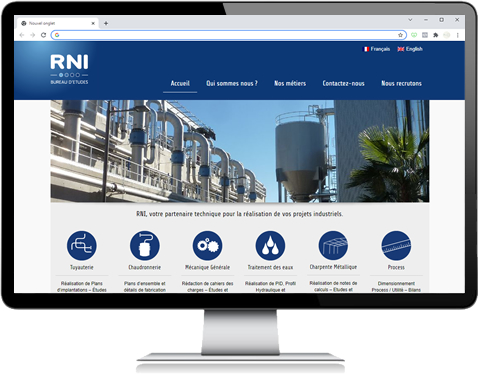The height and width of the screenshot is (374, 478).
Task: Open the Nous recrutons page
Action: coord(401,83)
